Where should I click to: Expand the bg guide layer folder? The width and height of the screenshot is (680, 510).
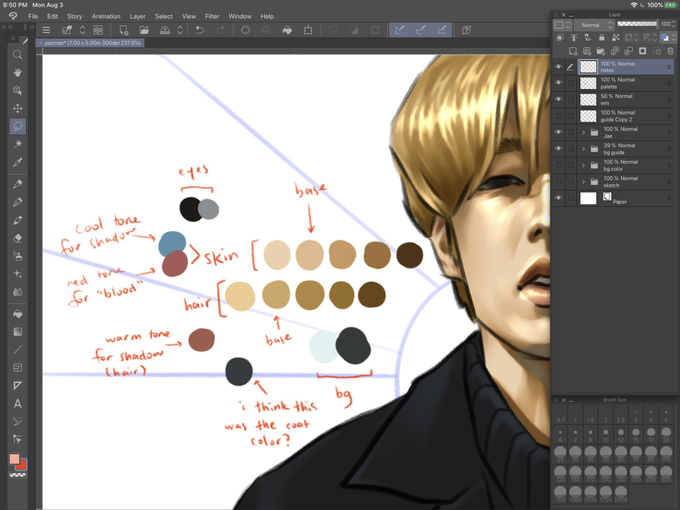[x=583, y=149]
